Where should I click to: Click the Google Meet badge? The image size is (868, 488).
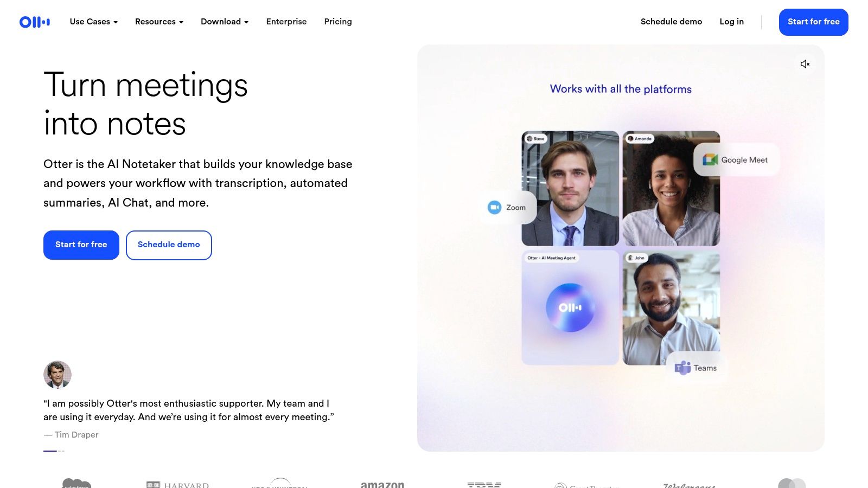tap(736, 160)
